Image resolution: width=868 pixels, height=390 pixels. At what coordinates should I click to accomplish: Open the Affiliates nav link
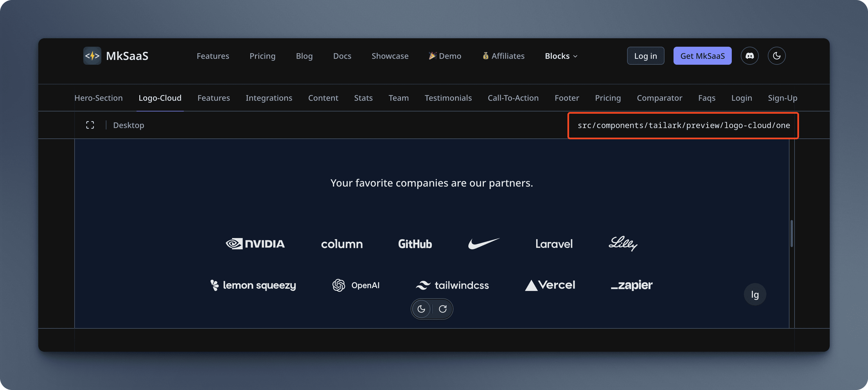click(504, 56)
